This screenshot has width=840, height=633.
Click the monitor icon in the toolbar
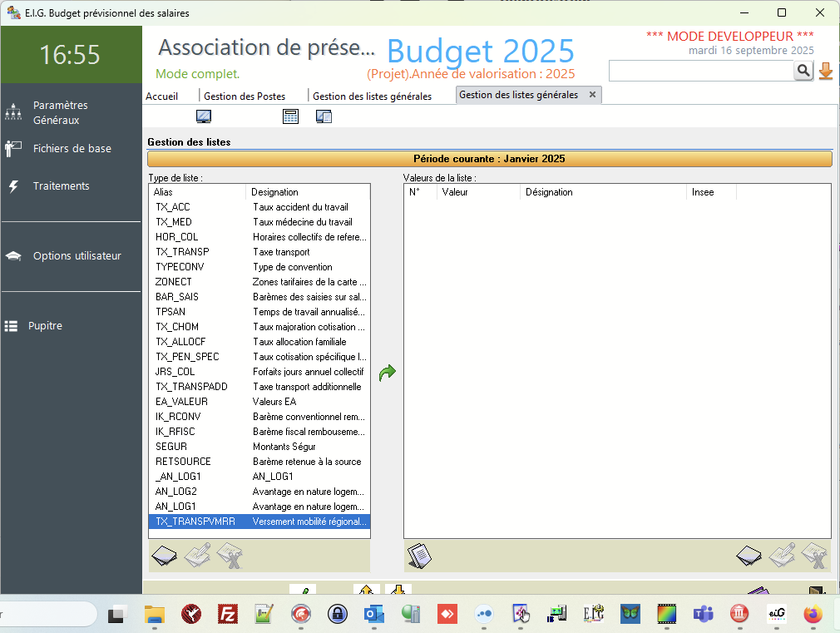203,116
